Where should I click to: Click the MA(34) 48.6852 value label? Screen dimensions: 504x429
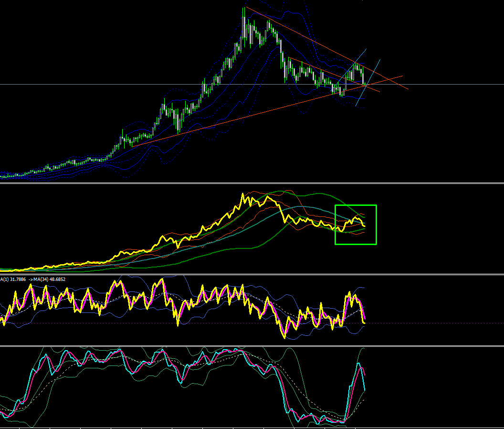pyautogui.click(x=50, y=279)
